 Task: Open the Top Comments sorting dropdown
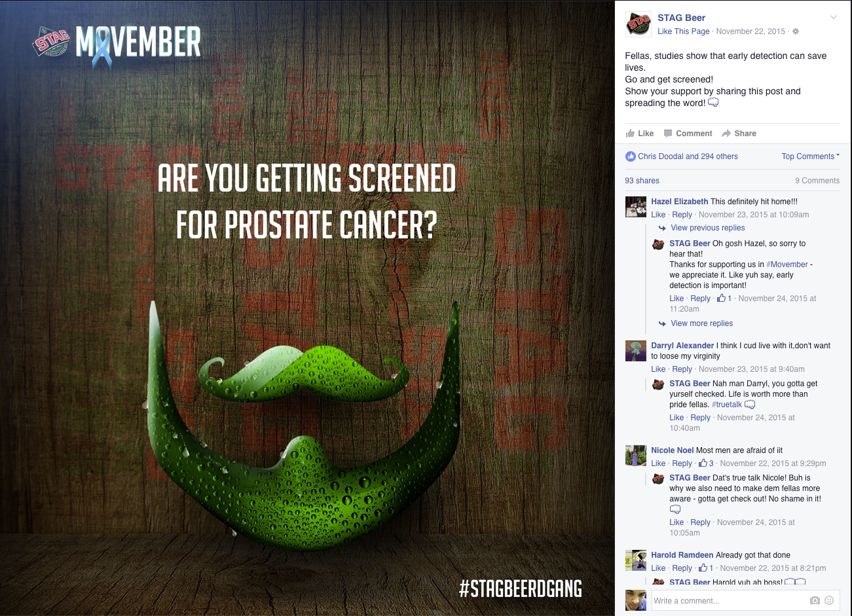point(810,156)
